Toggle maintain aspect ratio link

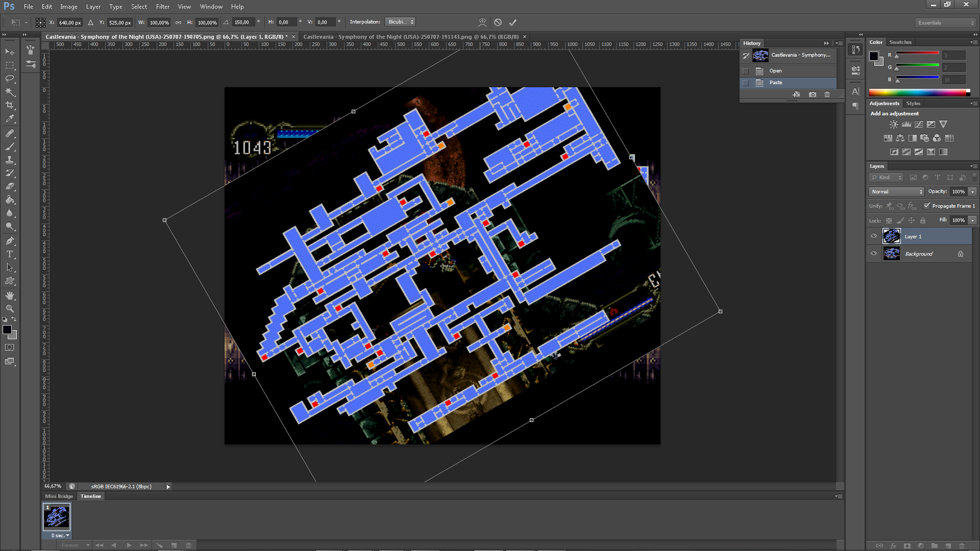178,22
